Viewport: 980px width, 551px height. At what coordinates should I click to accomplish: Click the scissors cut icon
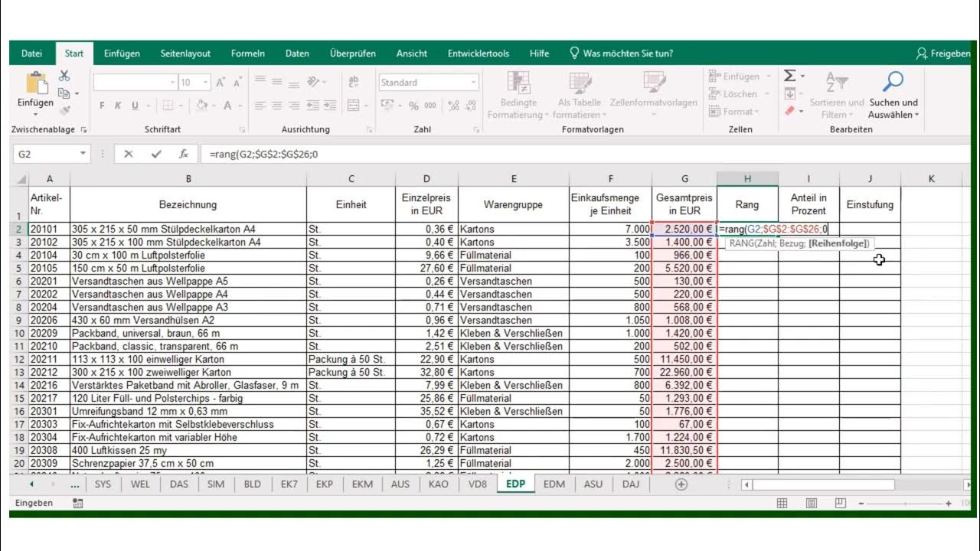[64, 76]
